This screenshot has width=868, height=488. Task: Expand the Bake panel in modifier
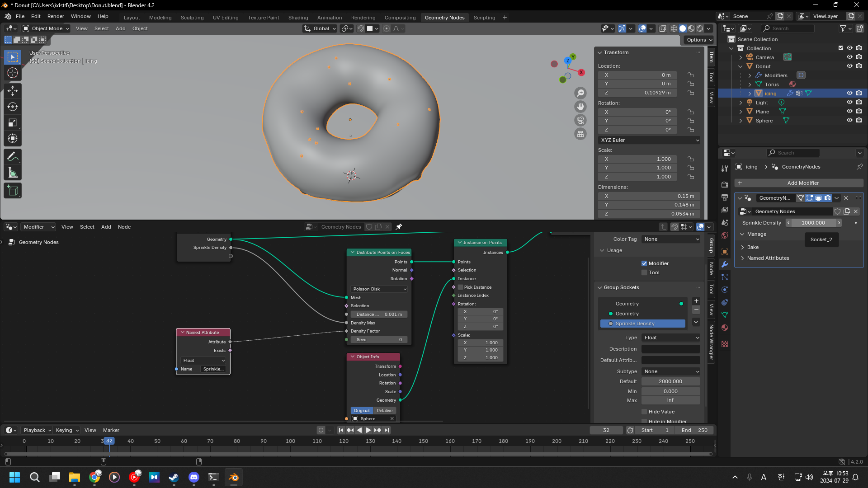(x=753, y=247)
